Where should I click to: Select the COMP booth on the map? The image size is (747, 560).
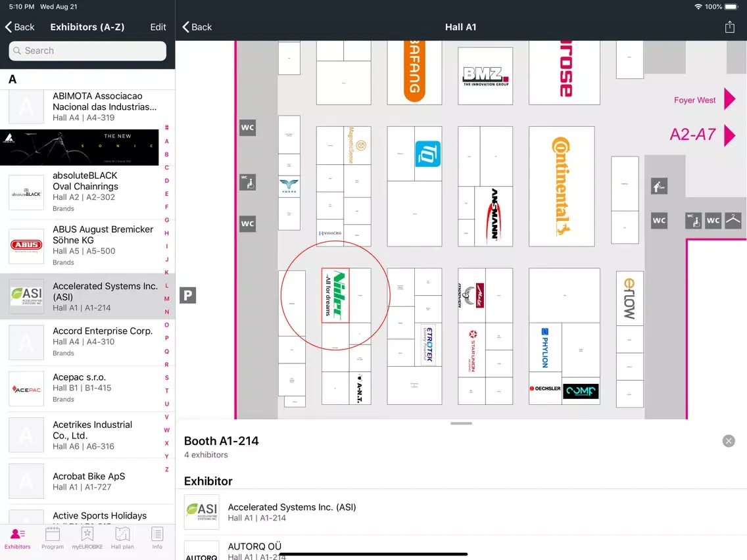[581, 391]
